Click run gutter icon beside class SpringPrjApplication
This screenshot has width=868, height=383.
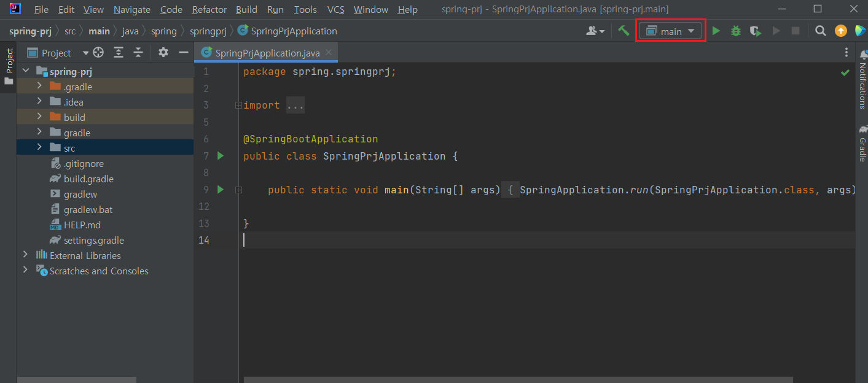pyautogui.click(x=221, y=156)
